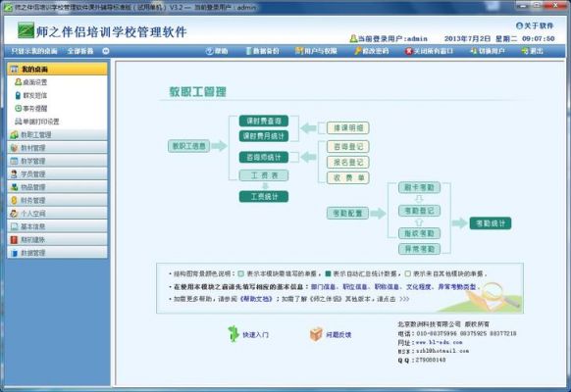The height and width of the screenshot is (392, 571).
Task: Click the 退出 exit toolbar item
Action: [533, 51]
